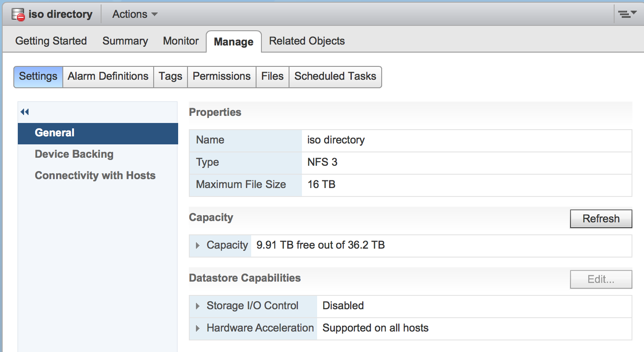
Task: Collapse the settings navigation pane arrows
Action: [24, 112]
